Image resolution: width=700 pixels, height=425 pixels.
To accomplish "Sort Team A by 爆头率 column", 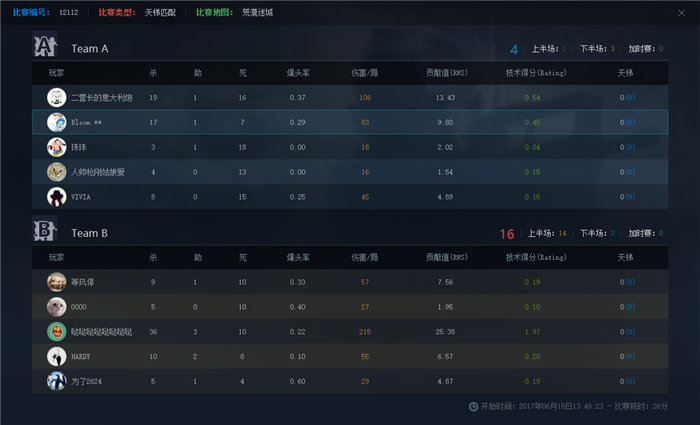I will [x=297, y=73].
